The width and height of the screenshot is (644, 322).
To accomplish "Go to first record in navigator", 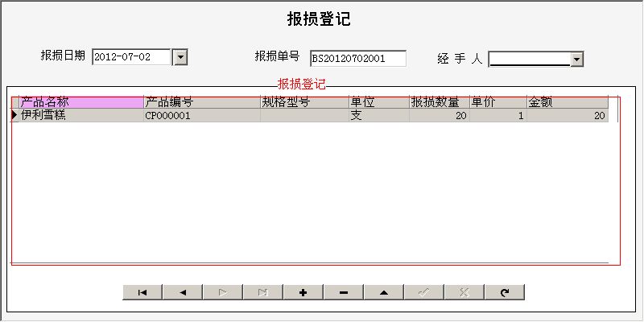I will coord(142,292).
